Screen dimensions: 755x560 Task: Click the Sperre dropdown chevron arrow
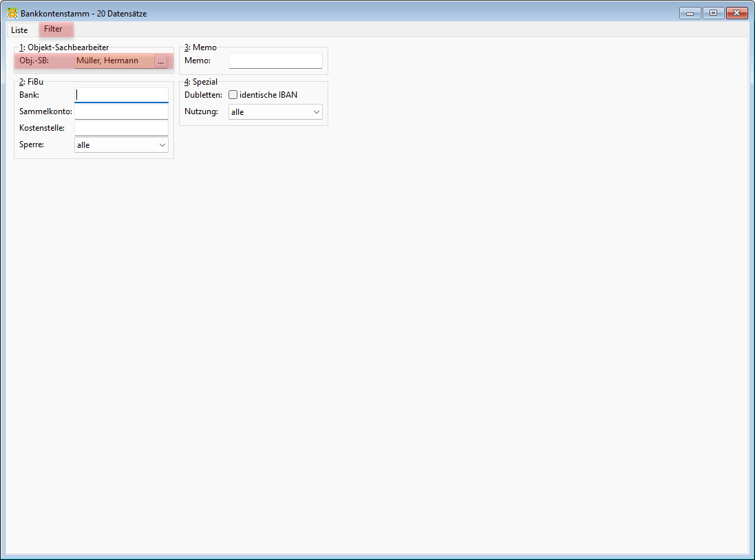(162, 145)
